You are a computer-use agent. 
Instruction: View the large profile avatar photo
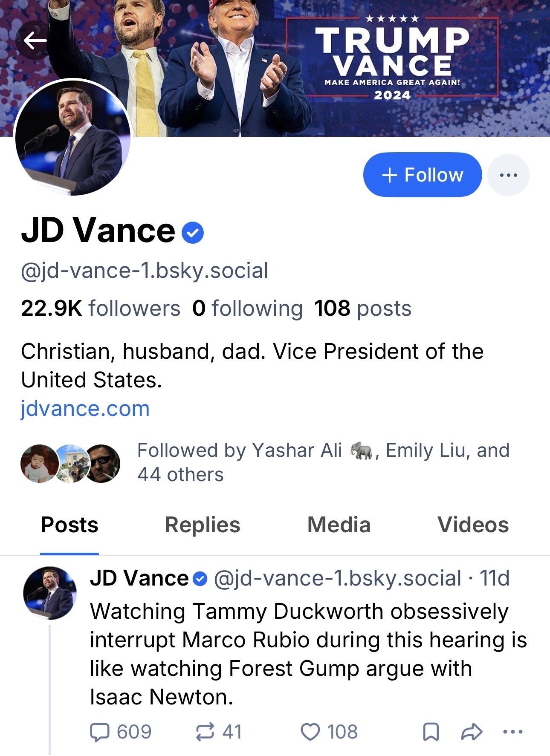(72, 137)
